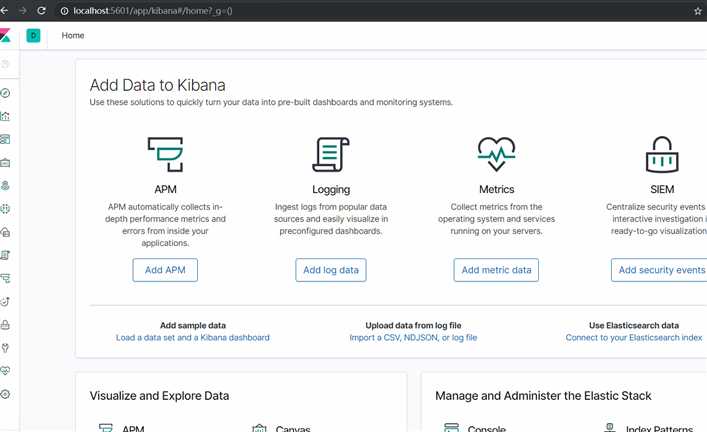Open Import a CSV, NDJSON, or log file
This screenshot has height=432, width=707.
pos(413,337)
